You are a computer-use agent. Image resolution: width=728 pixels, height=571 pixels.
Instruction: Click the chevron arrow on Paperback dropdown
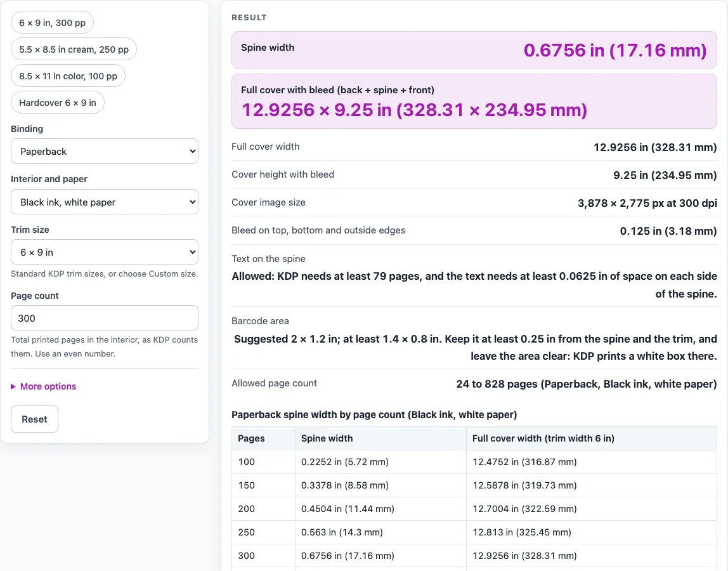coord(193,152)
